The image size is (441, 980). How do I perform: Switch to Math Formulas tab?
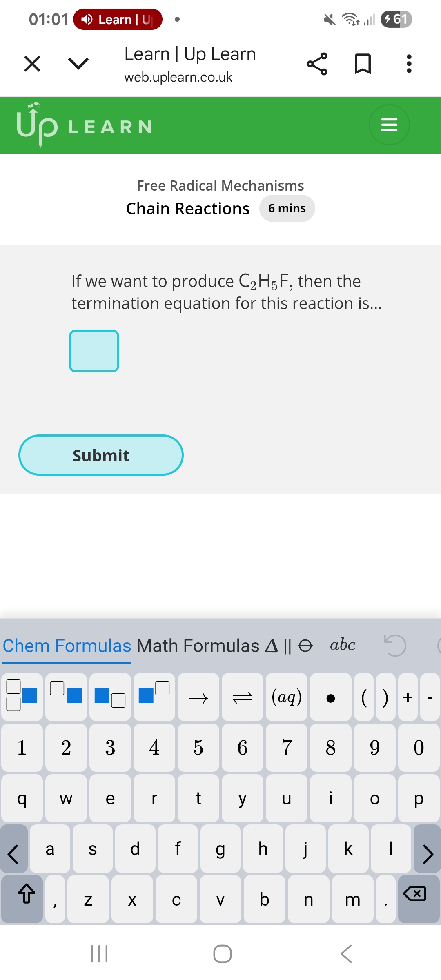tap(198, 646)
